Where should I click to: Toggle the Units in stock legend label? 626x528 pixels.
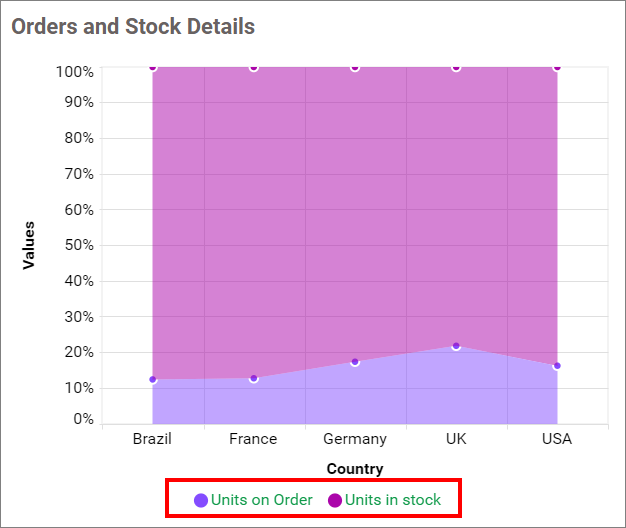(x=393, y=500)
